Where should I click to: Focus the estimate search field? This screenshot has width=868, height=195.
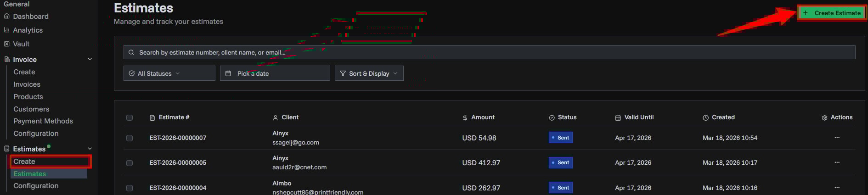pos(489,52)
